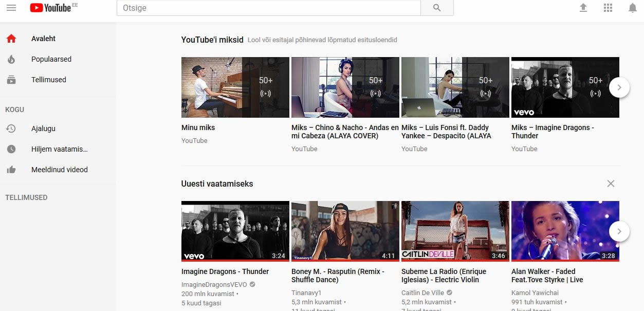Click Miks – Chino & Nacho title
This screenshot has width=644, height=311.
click(345, 132)
